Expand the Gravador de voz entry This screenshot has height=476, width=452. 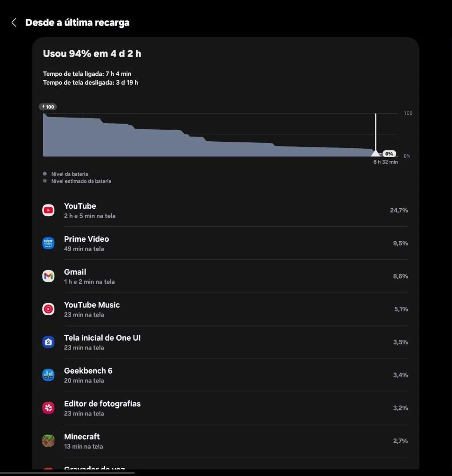coord(223,469)
